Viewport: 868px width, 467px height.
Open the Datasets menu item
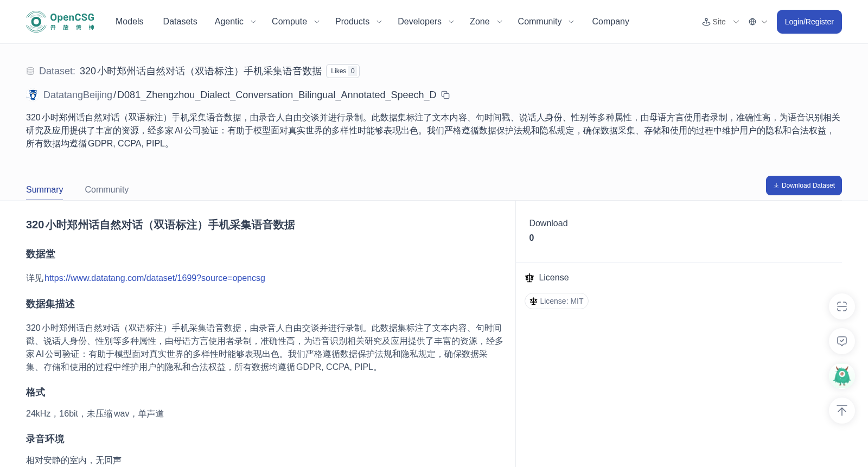180,22
